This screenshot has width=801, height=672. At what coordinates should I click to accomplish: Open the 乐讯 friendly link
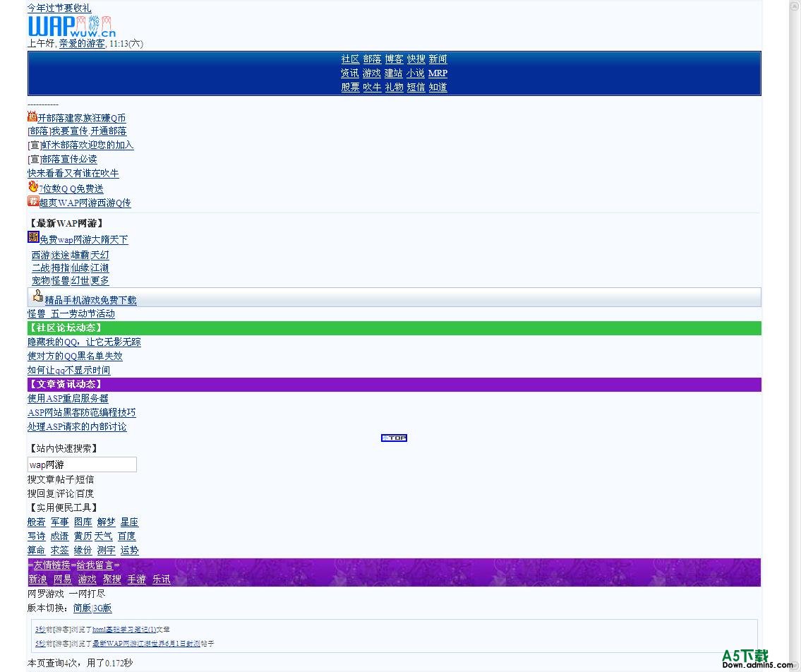(162, 580)
